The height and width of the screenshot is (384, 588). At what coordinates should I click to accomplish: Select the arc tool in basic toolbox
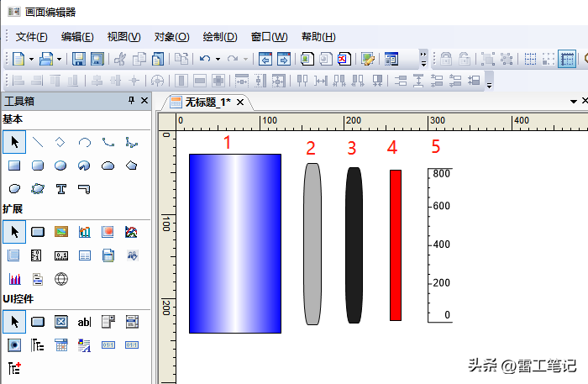(84, 142)
